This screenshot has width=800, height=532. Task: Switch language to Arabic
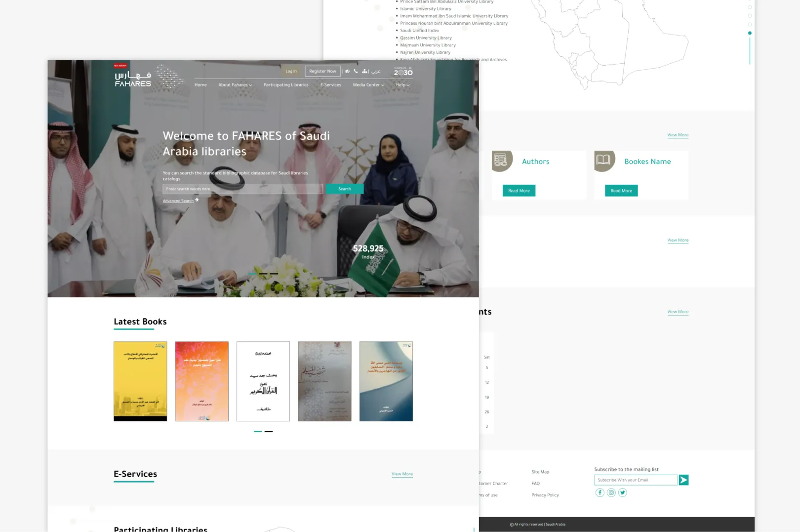coord(376,71)
